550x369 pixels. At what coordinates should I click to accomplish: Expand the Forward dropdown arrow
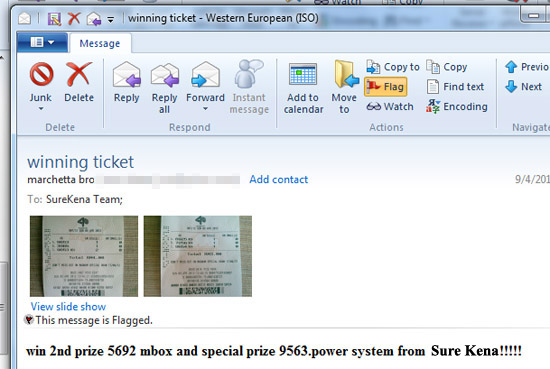(x=206, y=109)
